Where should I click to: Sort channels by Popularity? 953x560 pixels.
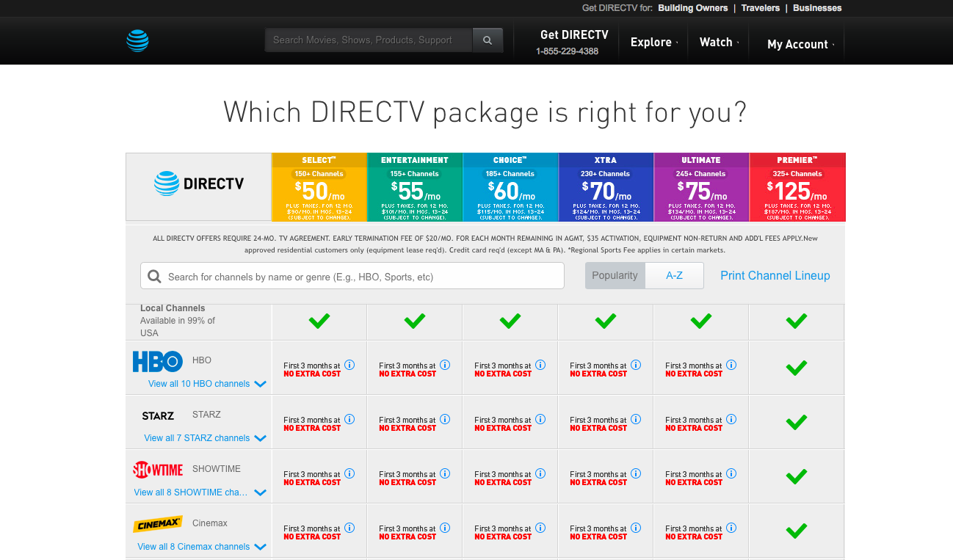click(615, 276)
